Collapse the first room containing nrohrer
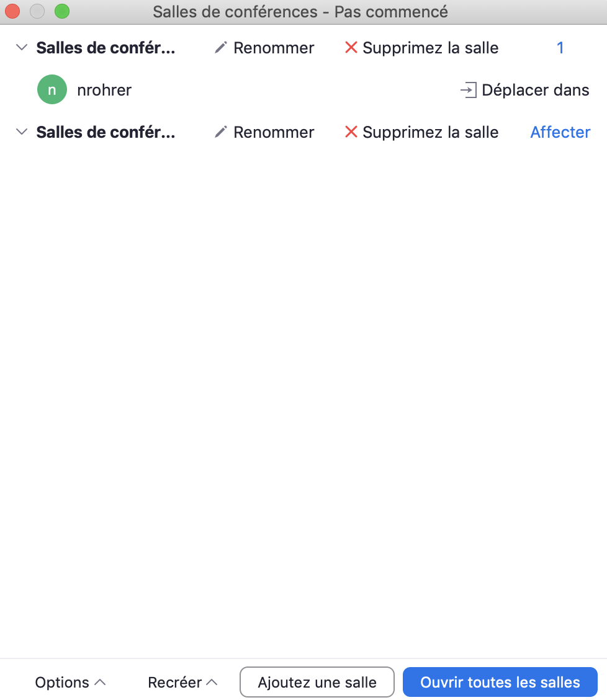The height and width of the screenshot is (700, 607). click(22, 48)
